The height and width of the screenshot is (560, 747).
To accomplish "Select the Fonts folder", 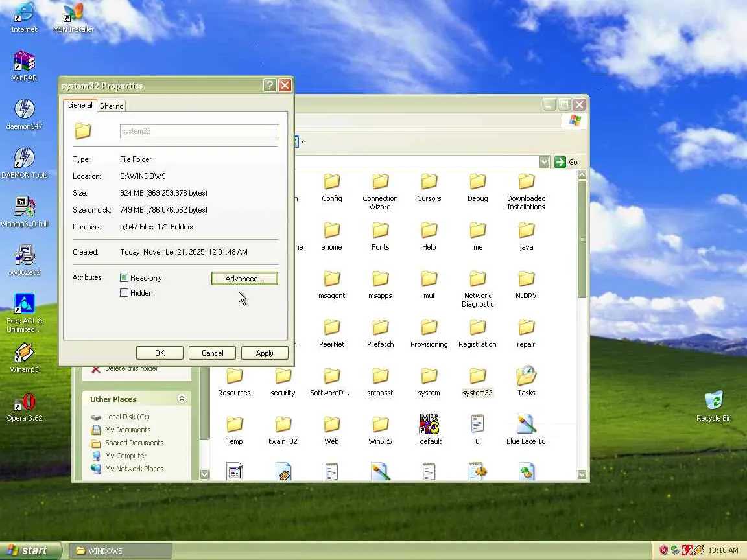I will tap(380, 237).
